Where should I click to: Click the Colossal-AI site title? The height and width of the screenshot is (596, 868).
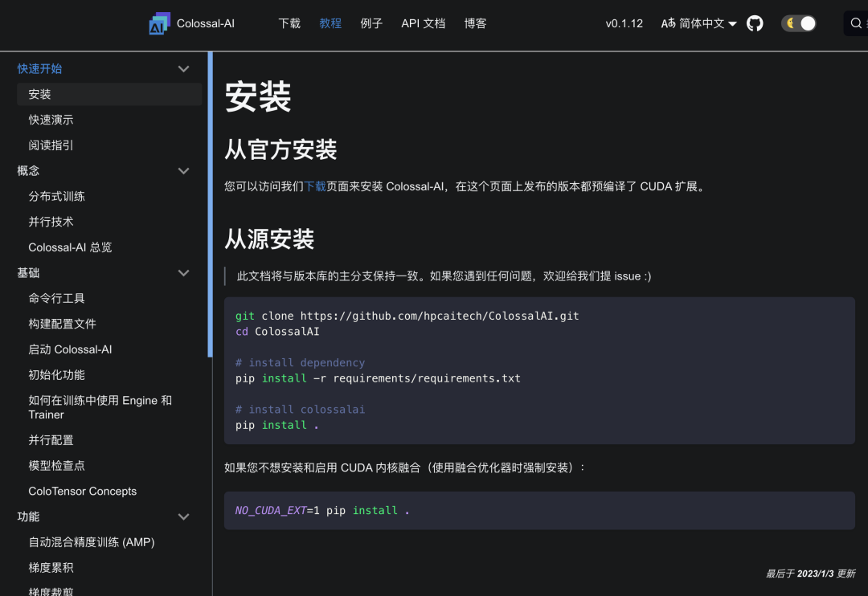click(x=206, y=23)
